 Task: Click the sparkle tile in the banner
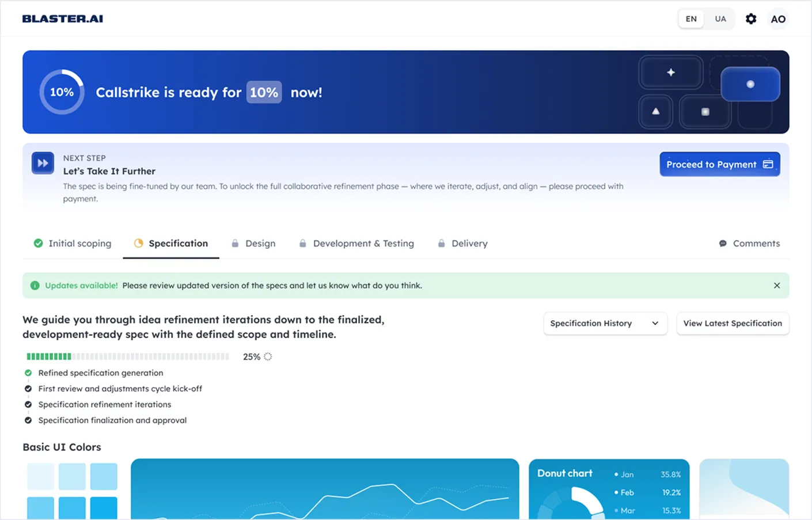(x=670, y=73)
